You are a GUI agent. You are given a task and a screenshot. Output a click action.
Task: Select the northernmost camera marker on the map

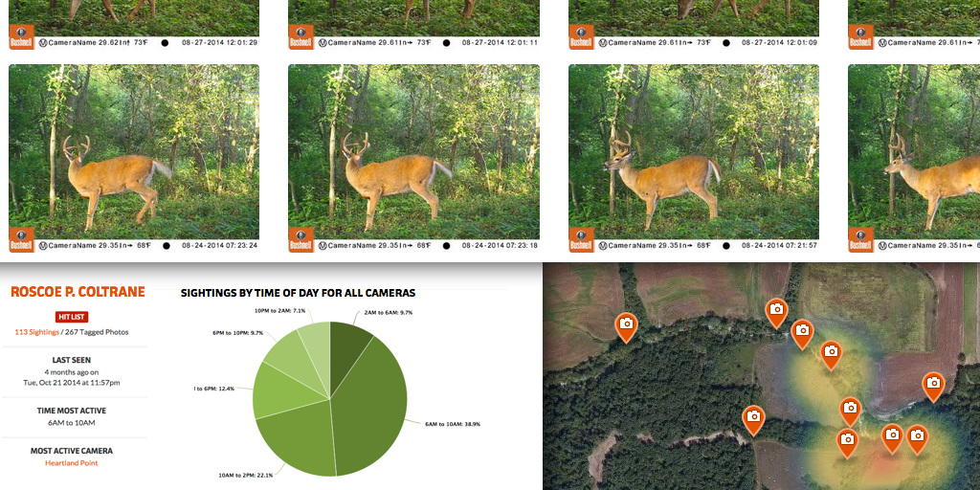click(776, 313)
